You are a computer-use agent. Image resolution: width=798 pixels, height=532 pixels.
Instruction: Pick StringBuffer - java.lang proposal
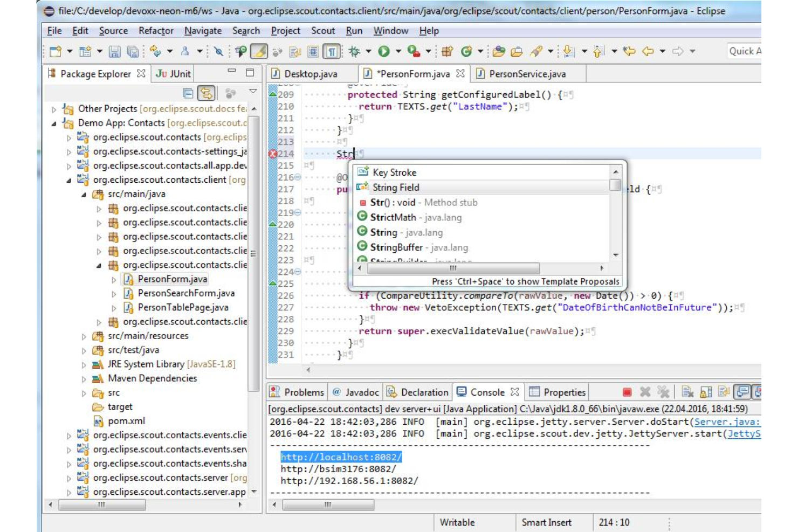pyautogui.click(x=482, y=247)
